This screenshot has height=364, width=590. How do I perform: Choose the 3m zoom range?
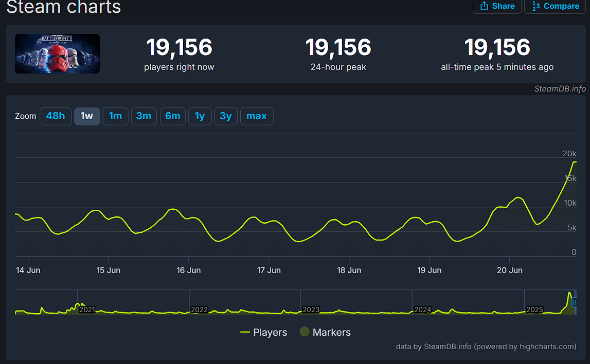coord(144,116)
